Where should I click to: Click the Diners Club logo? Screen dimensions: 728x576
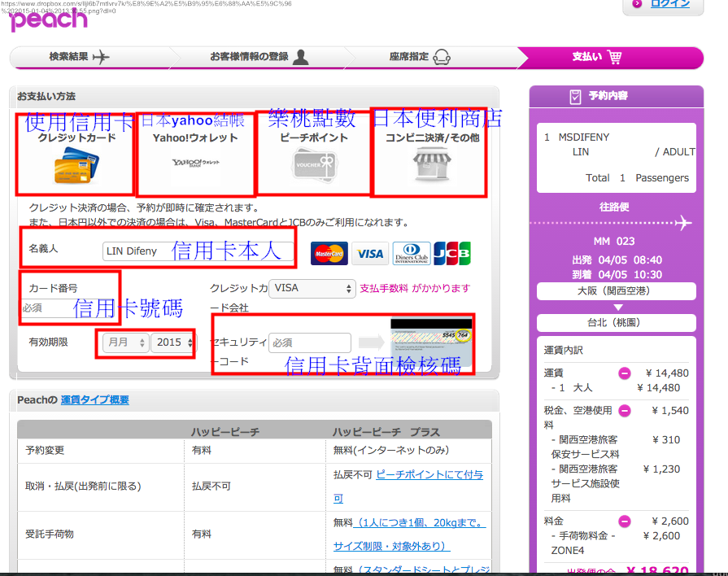pyautogui.click(x=412, y=253)
